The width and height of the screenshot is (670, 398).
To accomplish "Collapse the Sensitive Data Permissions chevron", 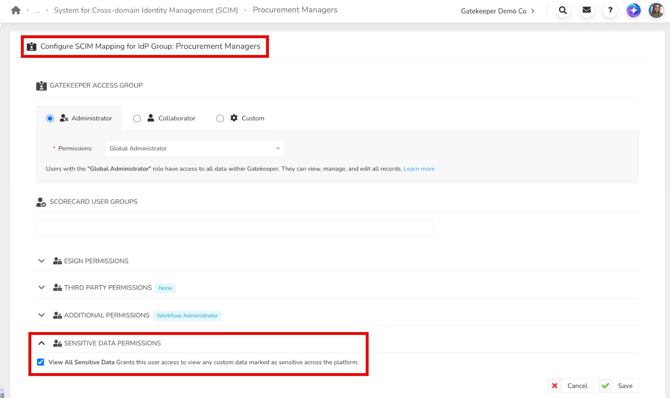I will [x=41, y=343].
